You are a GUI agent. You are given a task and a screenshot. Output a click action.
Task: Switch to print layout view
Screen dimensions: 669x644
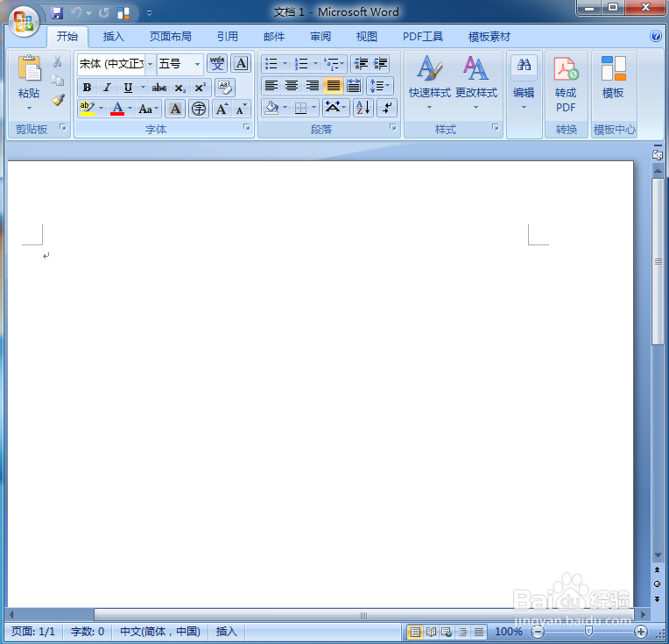[x=415, y=632]
